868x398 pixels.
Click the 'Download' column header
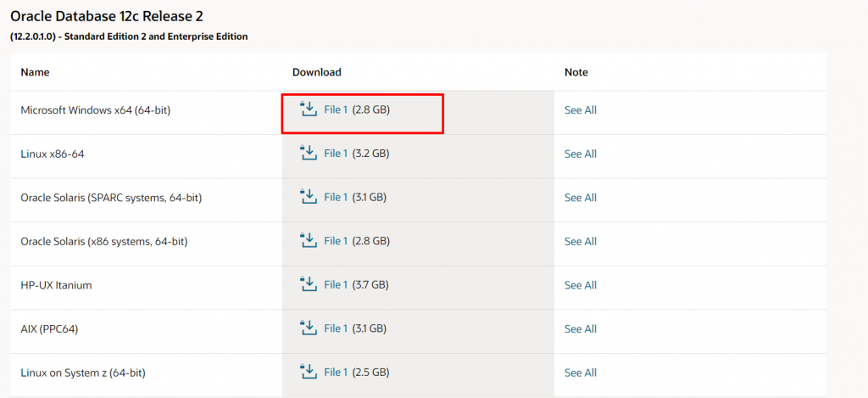pos(317,72)
